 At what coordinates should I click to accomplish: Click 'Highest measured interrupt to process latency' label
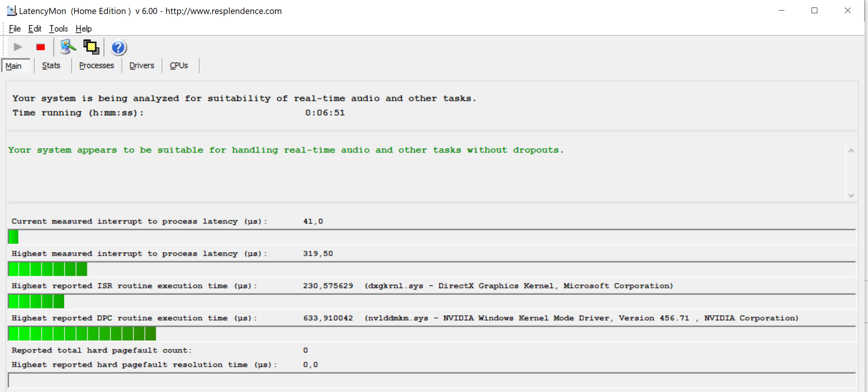(139, 253)
